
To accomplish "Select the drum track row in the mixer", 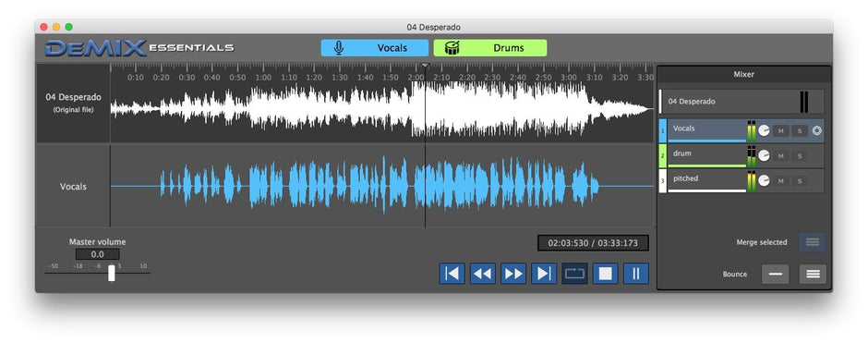I will [741, 155].
